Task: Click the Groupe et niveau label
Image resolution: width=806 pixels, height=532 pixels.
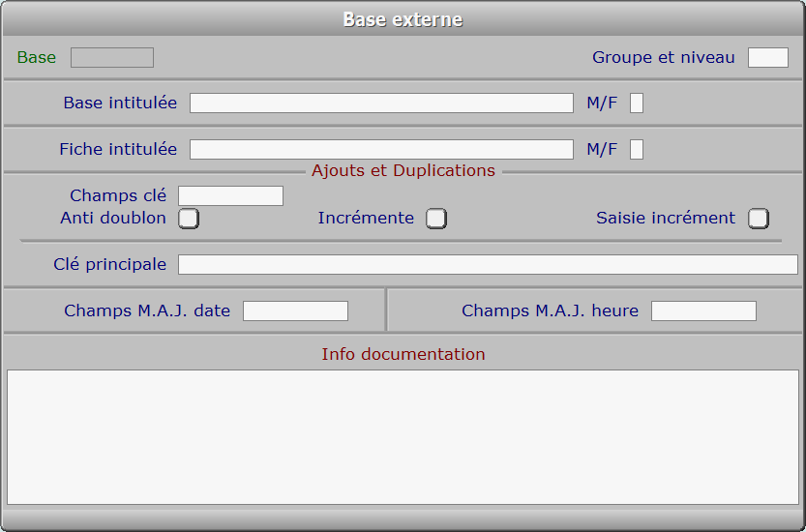Action: point(664,57)
